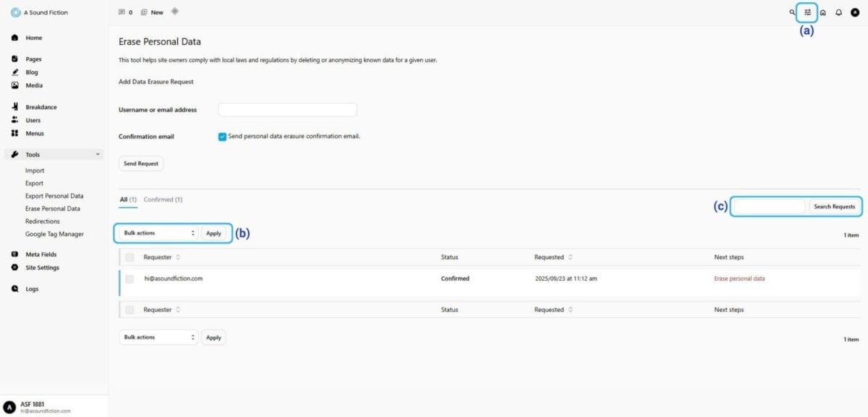Click the Erase personal data link

click(739, 279)
